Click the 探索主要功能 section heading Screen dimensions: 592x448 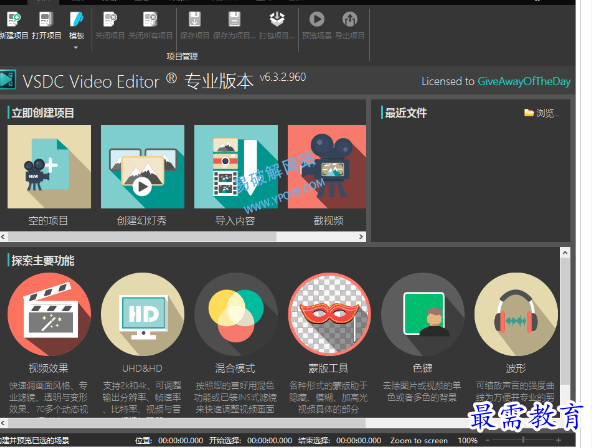(43, 260)
